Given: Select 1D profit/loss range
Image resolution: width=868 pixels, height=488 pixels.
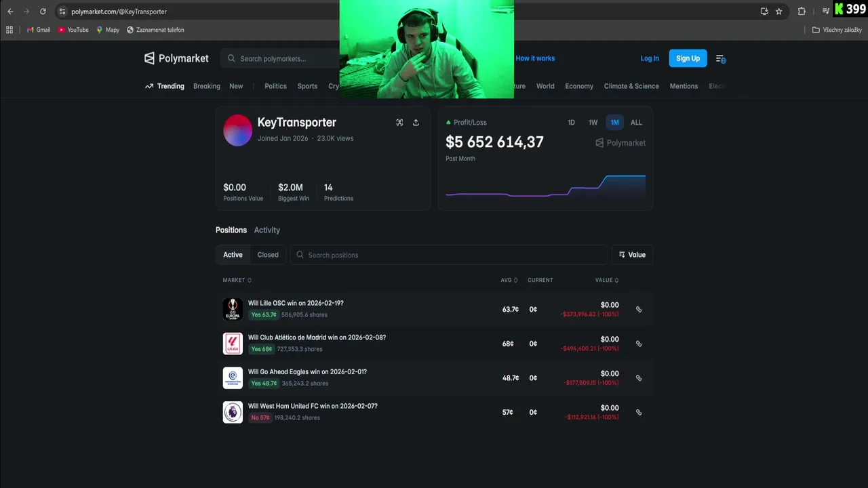Looking at the screenshot, I should pyautogui.click(x=571, y=123).
